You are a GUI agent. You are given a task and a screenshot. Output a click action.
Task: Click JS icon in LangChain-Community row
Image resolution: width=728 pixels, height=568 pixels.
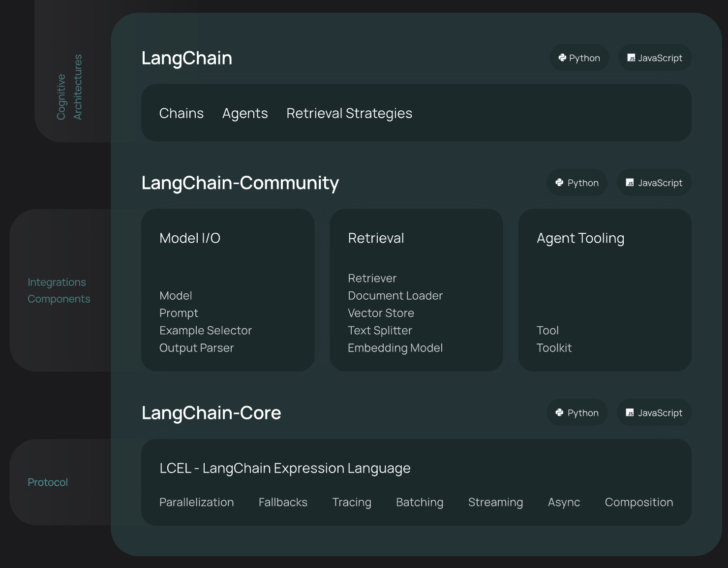click(x=630, y=183)
